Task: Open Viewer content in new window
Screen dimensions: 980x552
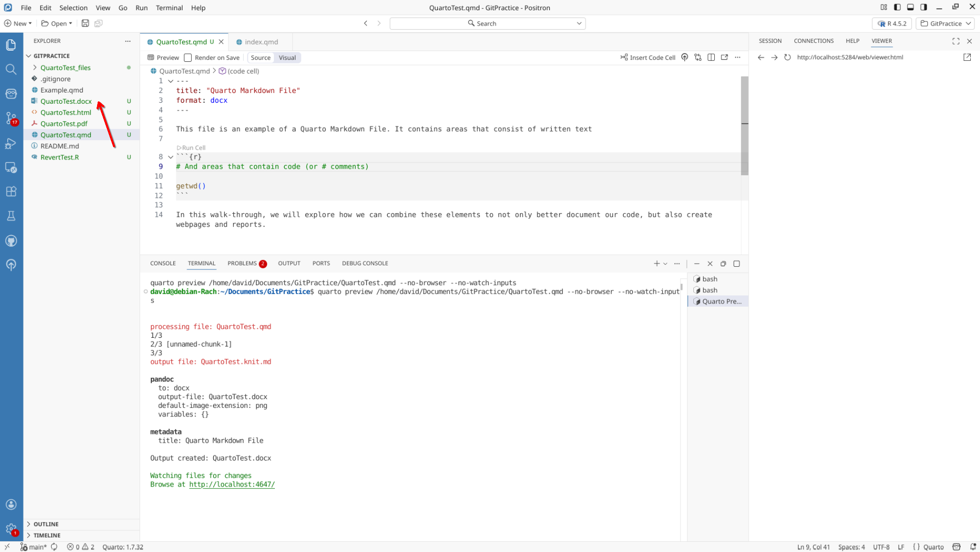Action: [x=967, y=57]
